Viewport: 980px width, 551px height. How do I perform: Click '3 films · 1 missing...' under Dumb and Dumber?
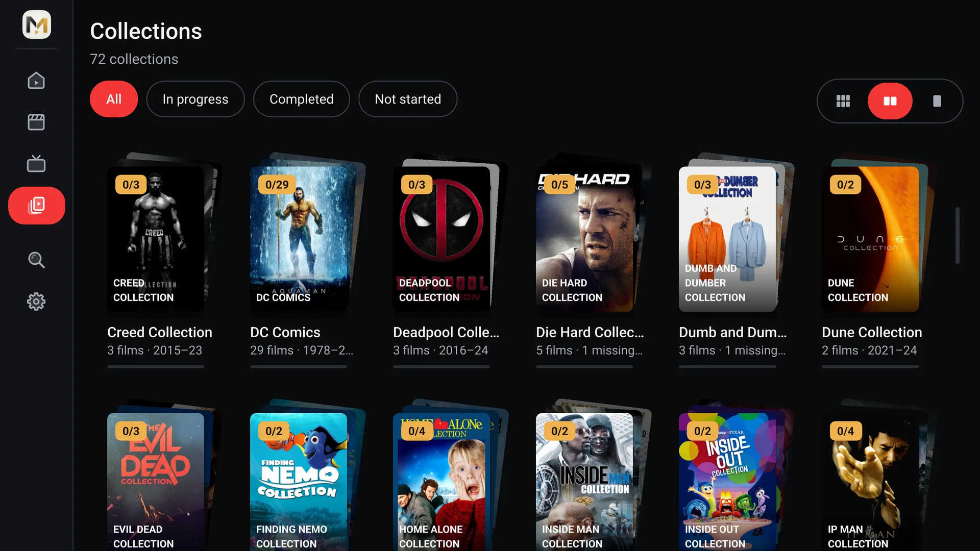point(732,350)
